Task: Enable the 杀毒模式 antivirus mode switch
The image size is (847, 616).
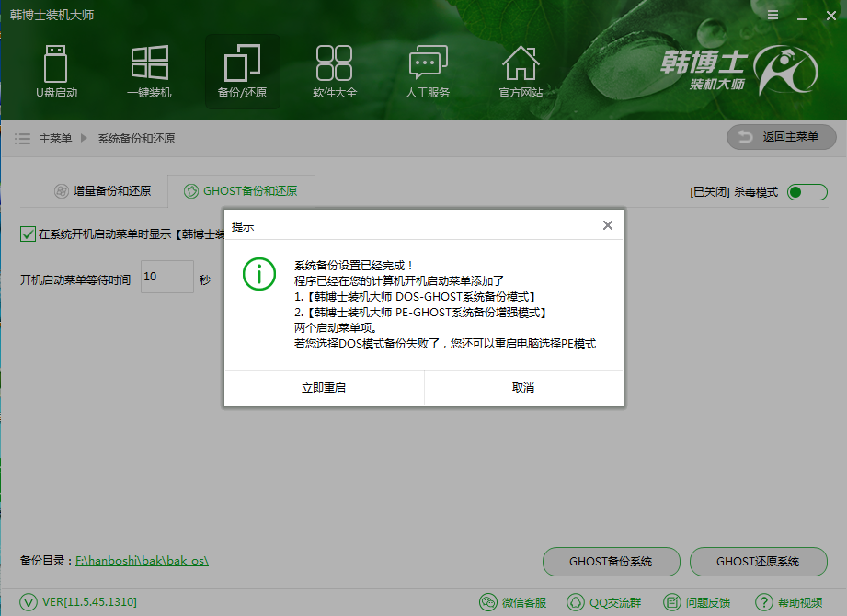Action: 807,191
